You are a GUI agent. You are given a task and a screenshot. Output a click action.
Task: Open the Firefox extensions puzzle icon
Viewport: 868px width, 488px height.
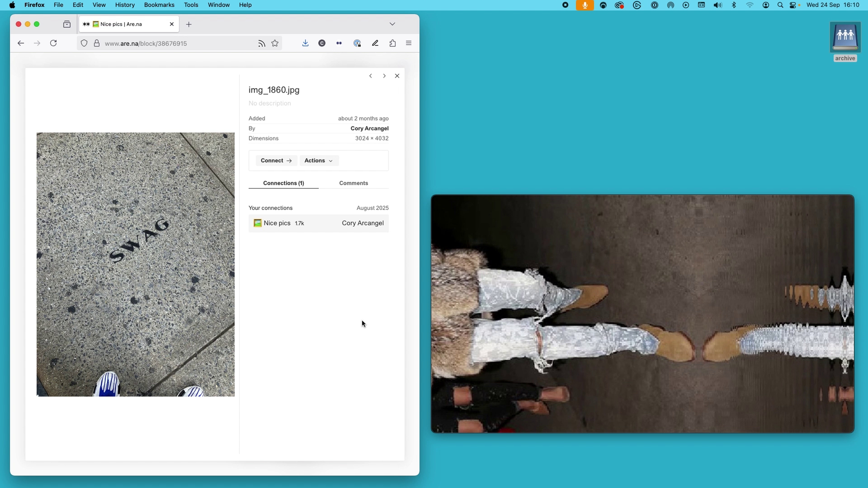pyautogui.click(x=393, y=43)
